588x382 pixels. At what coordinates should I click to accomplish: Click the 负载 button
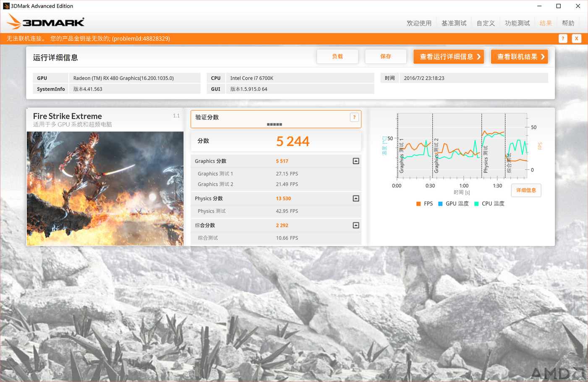[x=337, y=56]
